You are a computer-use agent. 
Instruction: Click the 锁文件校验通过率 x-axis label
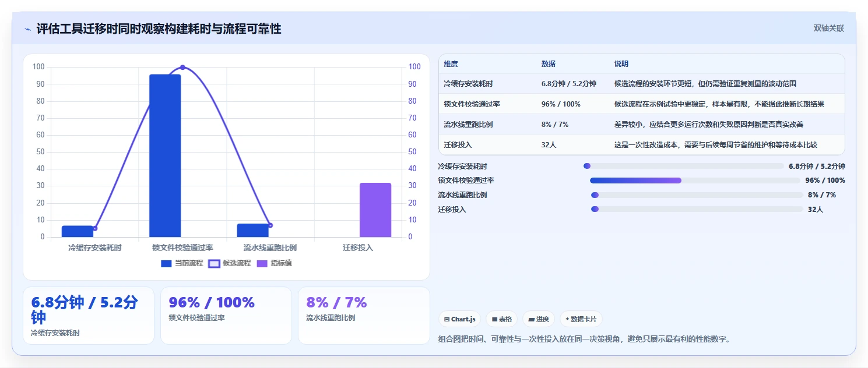[182, 248]
